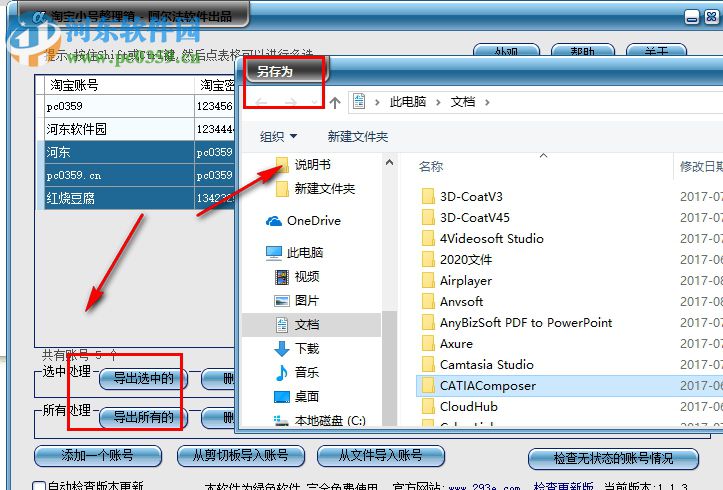Click the 帮助 button in main window
This screenshot has width=723, height=490.
point(583,50)
